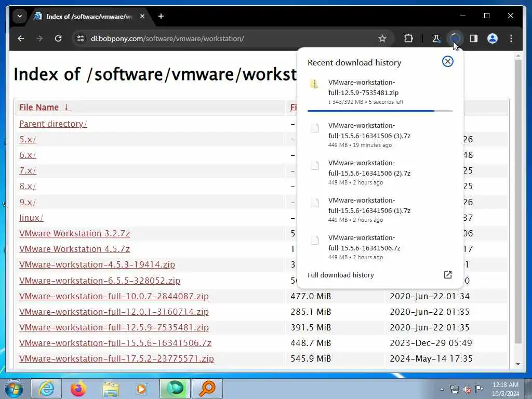Screen dimensions: 532x399
Task: Download VMware-workstation-6.5.5-328052.zip
Action: pyautogui.click(x=99, y=281)
